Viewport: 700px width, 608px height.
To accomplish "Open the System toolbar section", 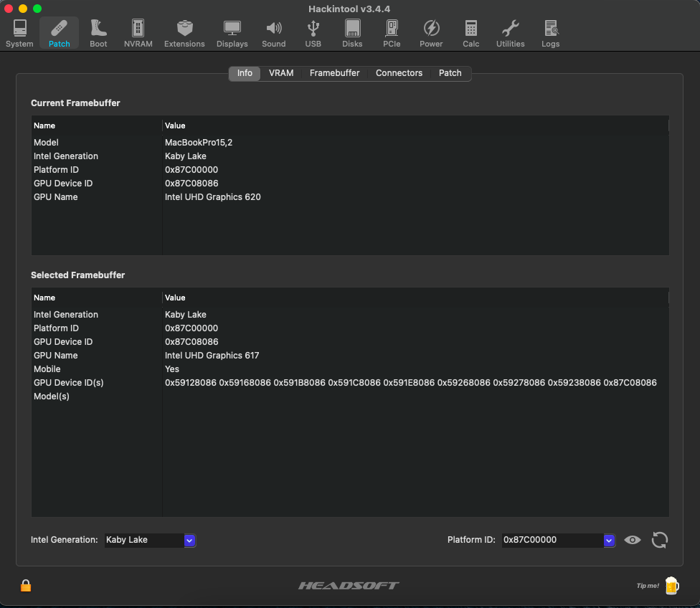I will 19,34.
